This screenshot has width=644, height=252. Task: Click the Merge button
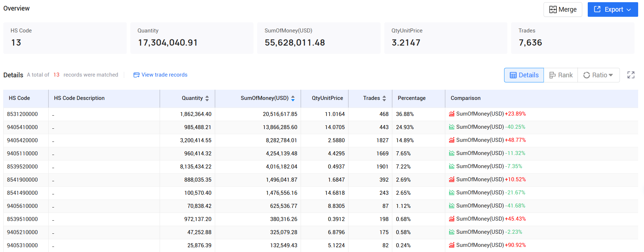click(x=563, y=9)
